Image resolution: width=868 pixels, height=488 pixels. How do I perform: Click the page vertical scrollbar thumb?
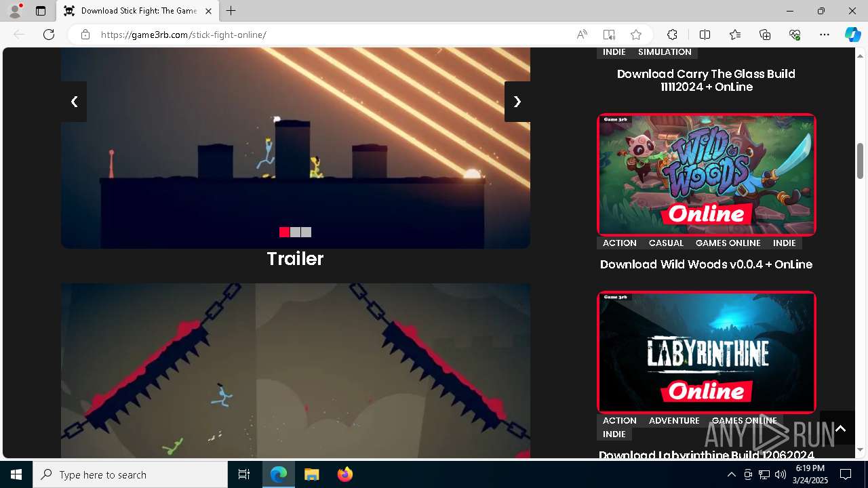coord(860,161)
